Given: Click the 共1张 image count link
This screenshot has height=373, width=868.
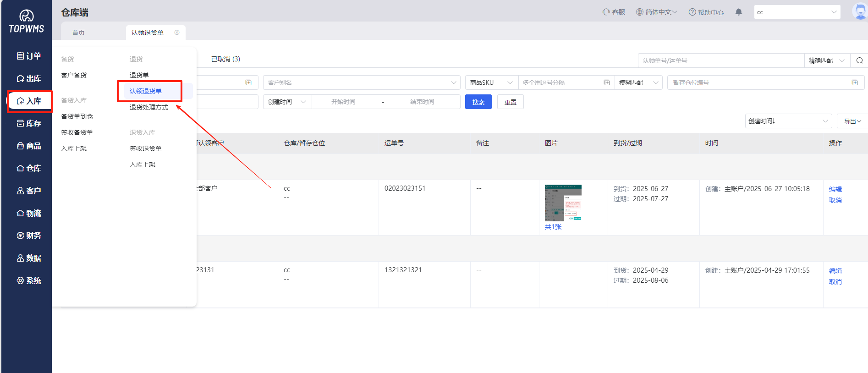Looking at the screenshot, I should click(x=553, y=227).
